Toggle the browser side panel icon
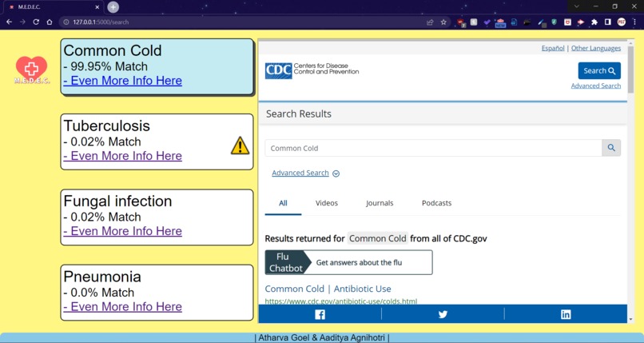The height and width of the screenshot is (343, 644). pos(608,22)
